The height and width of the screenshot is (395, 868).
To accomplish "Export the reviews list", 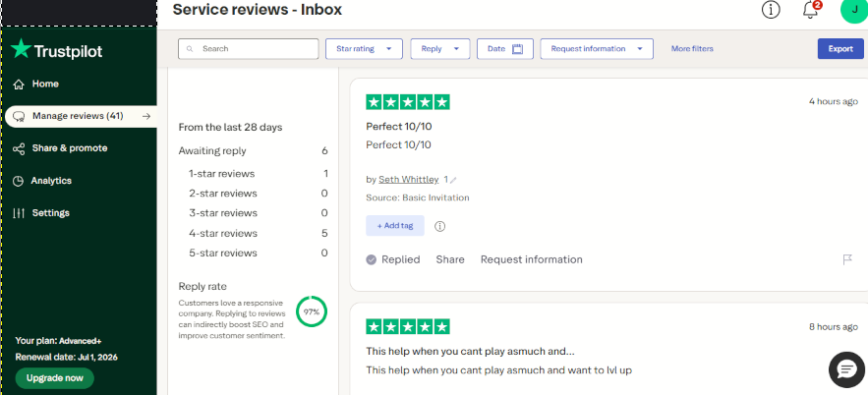I will point(840,49).
